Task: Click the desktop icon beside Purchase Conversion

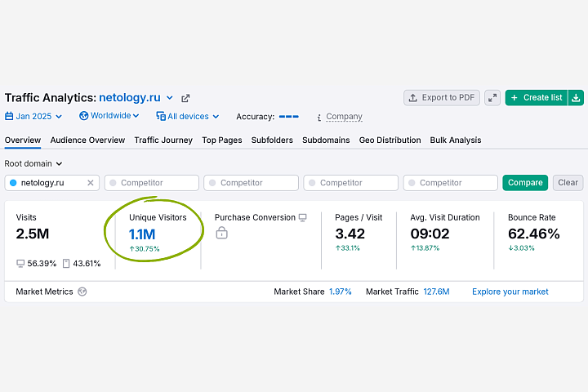Action: [x=303, y=217]
